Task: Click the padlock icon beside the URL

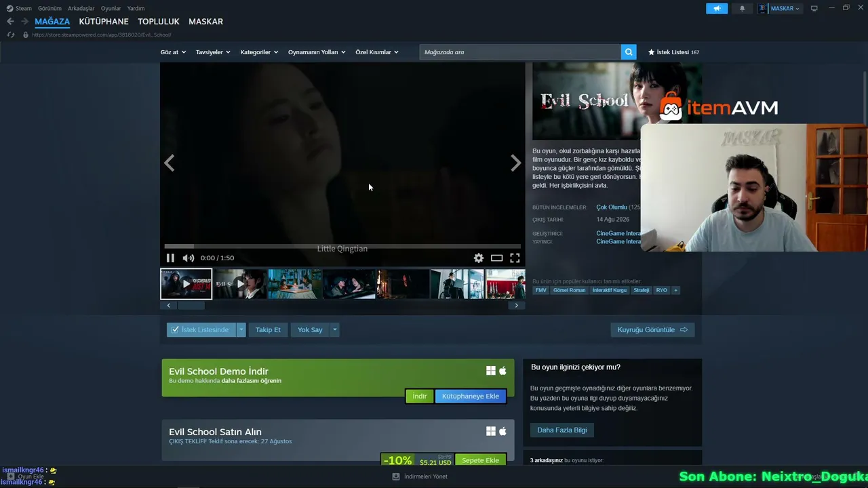Action: coord(26,35)
